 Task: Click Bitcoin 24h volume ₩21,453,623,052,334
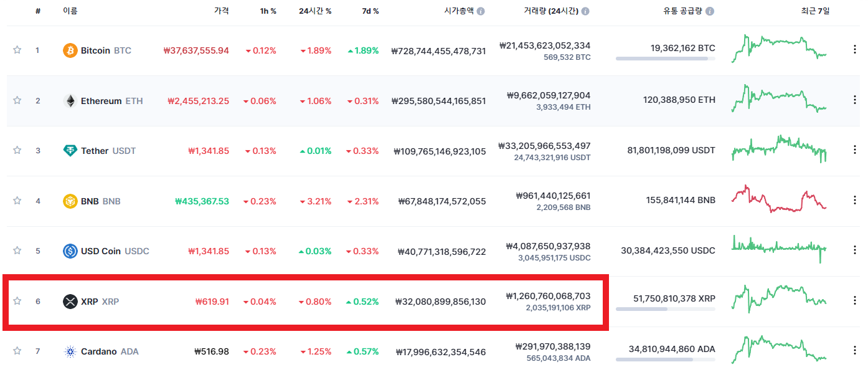545,45
